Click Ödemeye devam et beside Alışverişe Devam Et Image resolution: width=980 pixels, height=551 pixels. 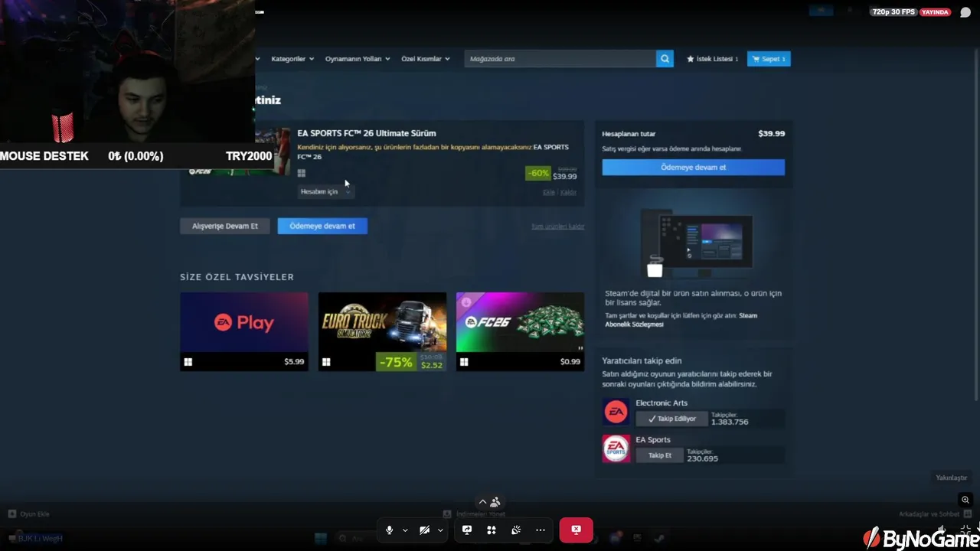pyautogui.click(x=322, y=226)
